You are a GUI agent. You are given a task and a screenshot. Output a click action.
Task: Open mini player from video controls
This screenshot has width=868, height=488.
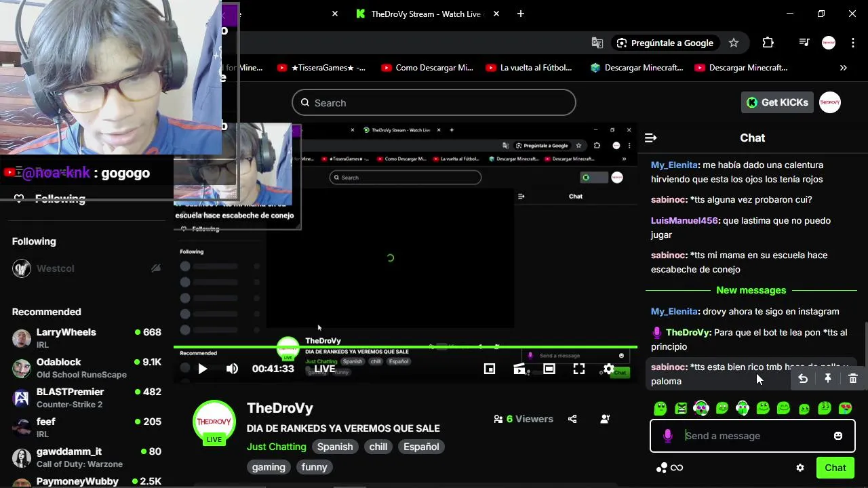click(x=490, y=369)
